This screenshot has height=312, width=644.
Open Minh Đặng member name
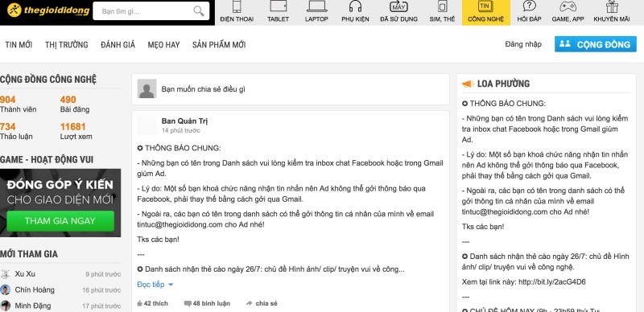click(x=33, y=306)
